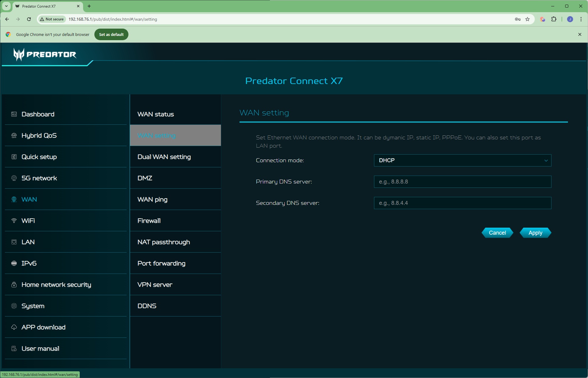Screen dimensions: 588x378
Task: Click the Predator logo in header
Action: click(x=45, y=54)
